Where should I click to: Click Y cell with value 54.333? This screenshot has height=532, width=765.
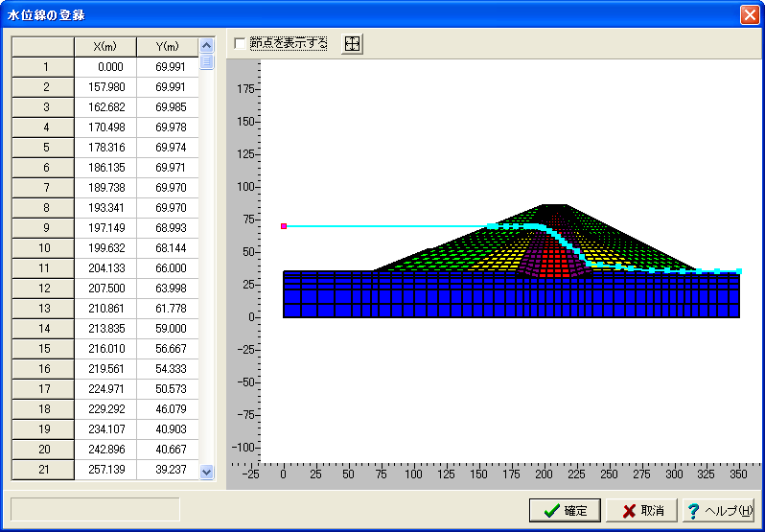168,369
